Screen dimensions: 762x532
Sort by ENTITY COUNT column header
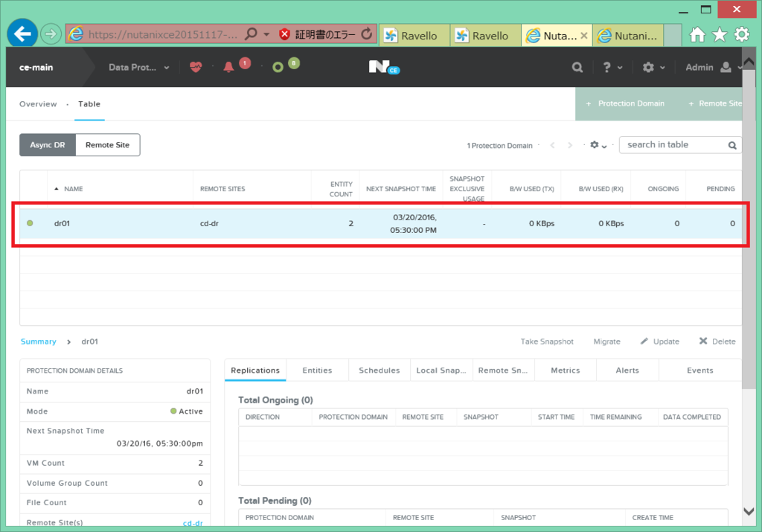[341, 189]
